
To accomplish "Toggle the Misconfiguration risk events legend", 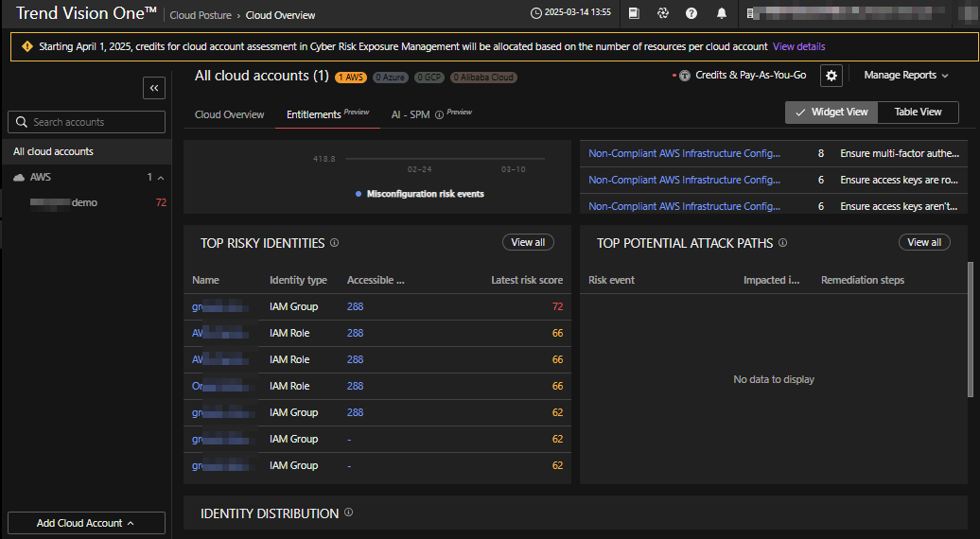I will 419,194.
